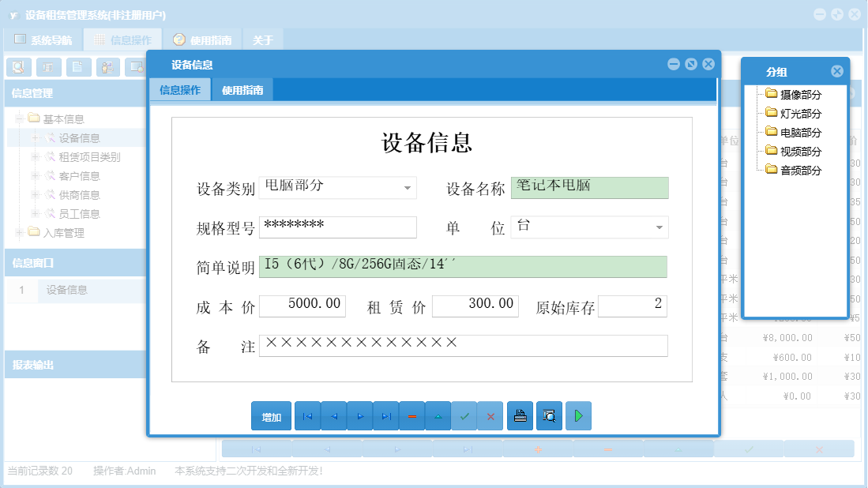Click the red delete record icon
The width and height of the screenshot is (868, 488).
click(412, 415)
